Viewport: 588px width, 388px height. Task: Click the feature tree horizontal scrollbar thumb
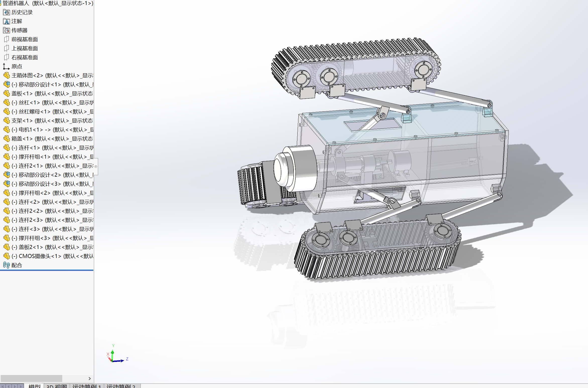tap(31, 378)
